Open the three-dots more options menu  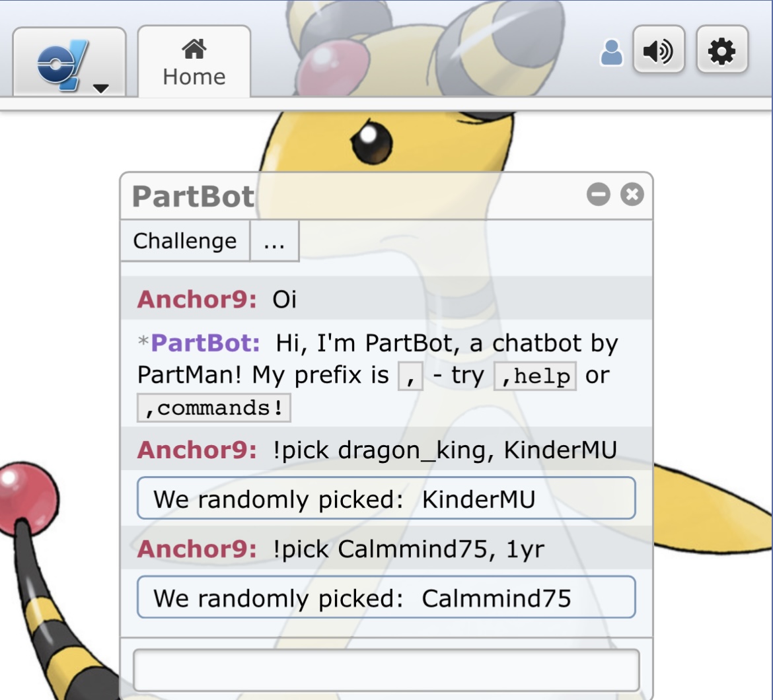coord(274,241)
